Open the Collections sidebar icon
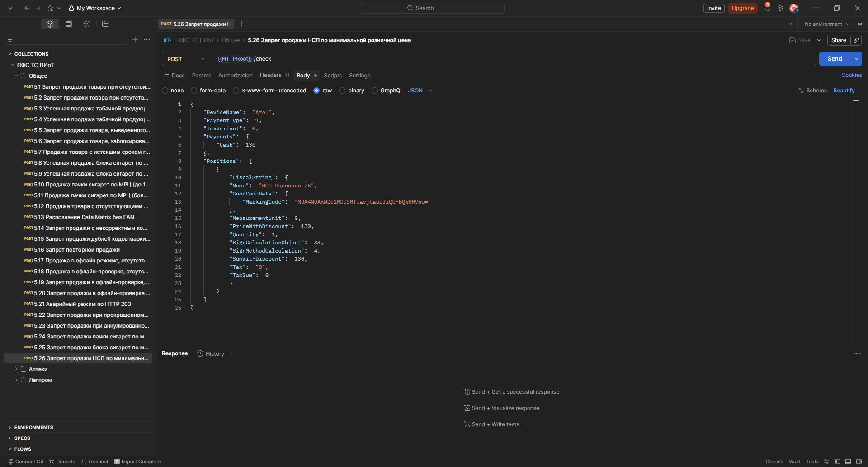 50,24
